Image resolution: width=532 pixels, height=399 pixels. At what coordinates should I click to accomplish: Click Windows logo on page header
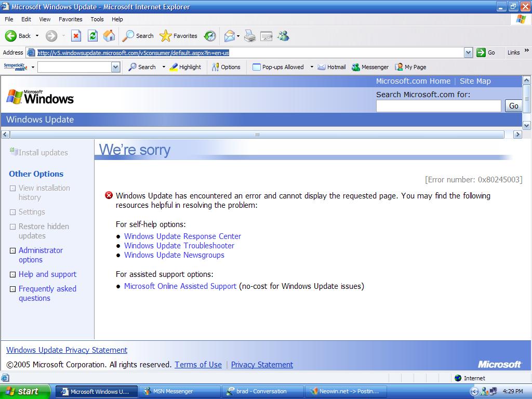coord(40,97)
